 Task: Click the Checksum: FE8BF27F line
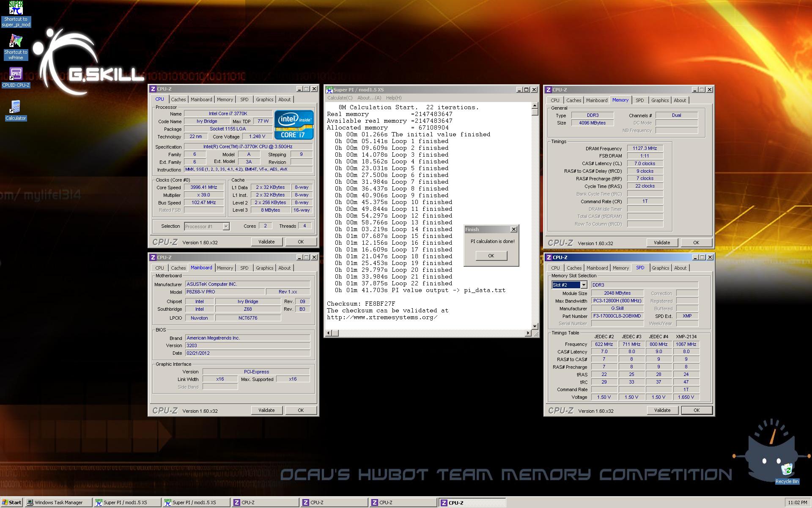point(361,304)
